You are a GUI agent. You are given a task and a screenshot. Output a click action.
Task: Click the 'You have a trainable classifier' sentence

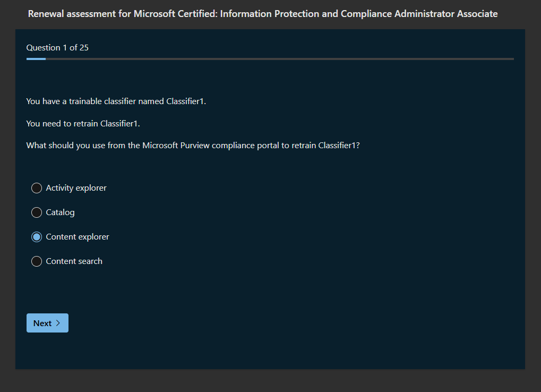(116, 101)
